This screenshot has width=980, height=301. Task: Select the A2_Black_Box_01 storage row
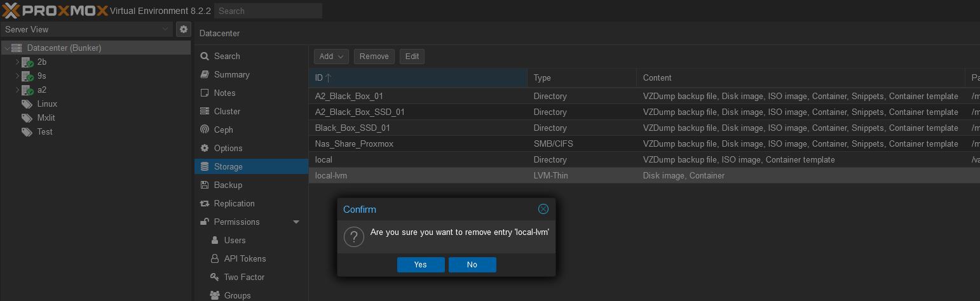click(x=644, y=96)
